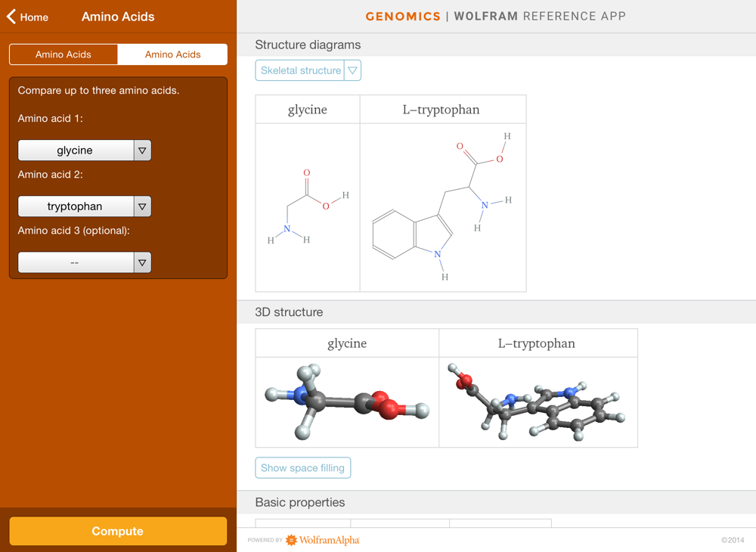Screen dimensions: 756x552
Task: Click the 'Amino acid 1:' label
Action: click(50, 119)
